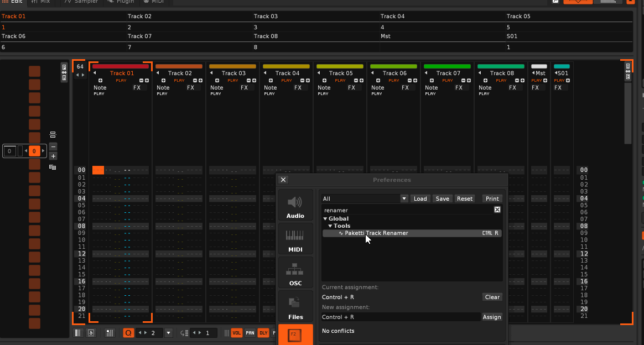Click Track 01 red color bar
This screenshot has height=345, width=644.
pyautogui.click(x=121, y=66)
